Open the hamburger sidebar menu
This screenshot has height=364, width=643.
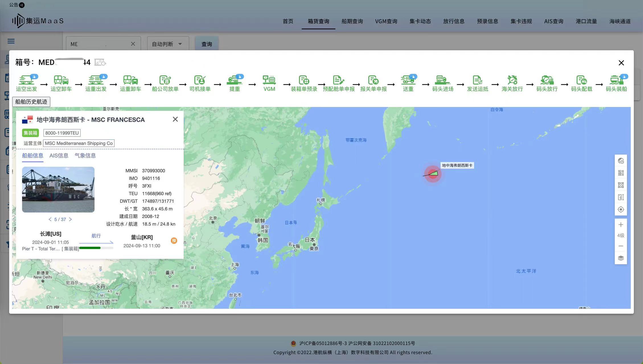pyautogui.click(x=11, y=41)
